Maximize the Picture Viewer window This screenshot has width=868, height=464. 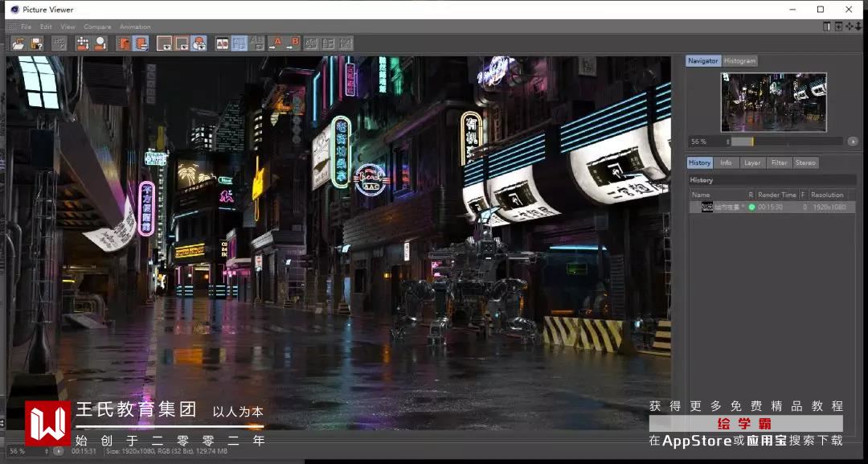tap(821, 10)
